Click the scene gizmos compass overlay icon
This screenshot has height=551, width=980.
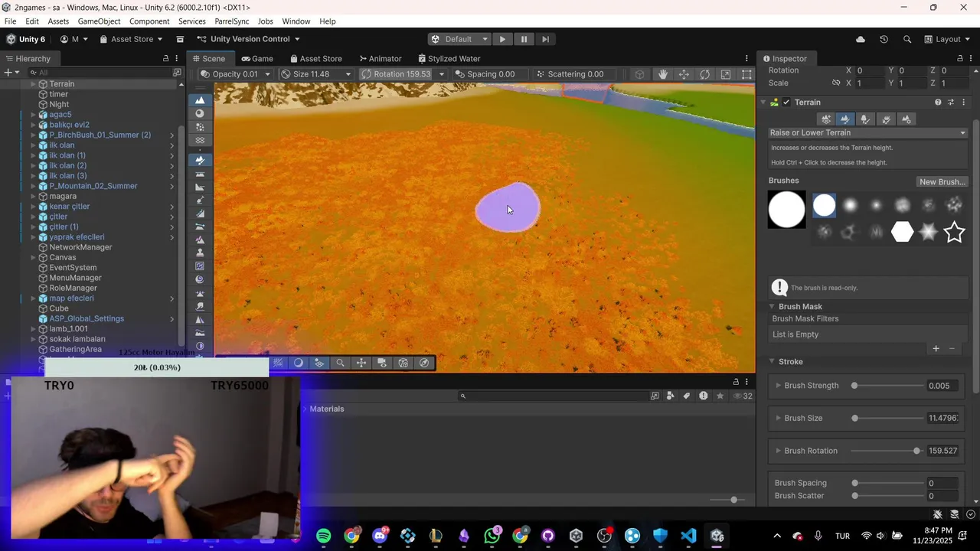tap(425, 364)
